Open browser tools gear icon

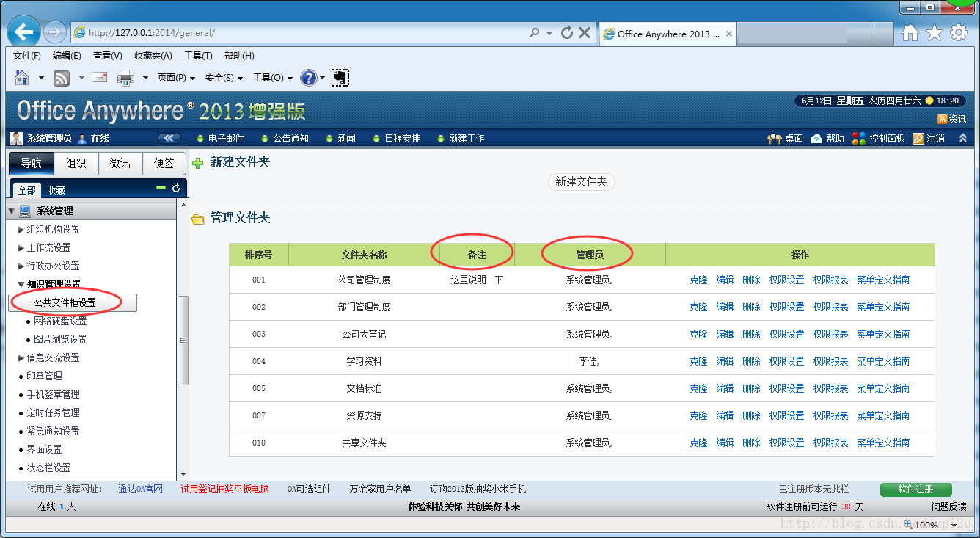(x=958, y=33)
